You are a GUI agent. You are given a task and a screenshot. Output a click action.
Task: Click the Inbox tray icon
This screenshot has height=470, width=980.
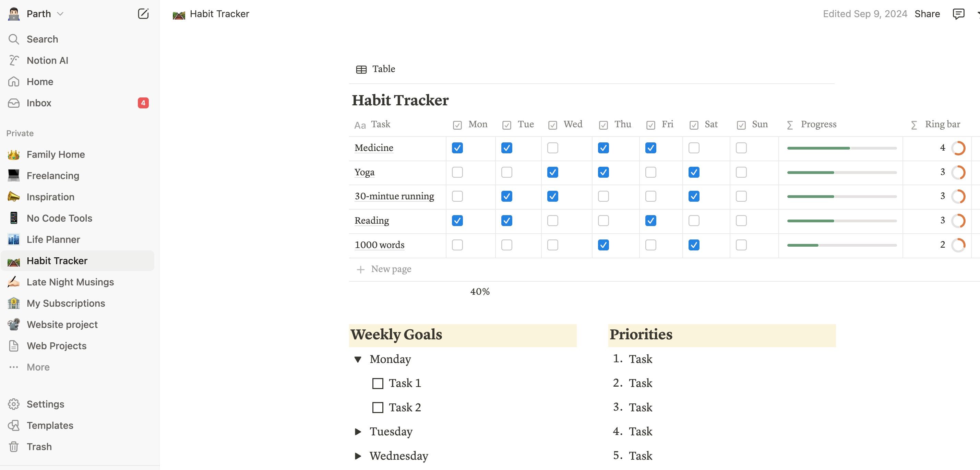click(14, 103)
